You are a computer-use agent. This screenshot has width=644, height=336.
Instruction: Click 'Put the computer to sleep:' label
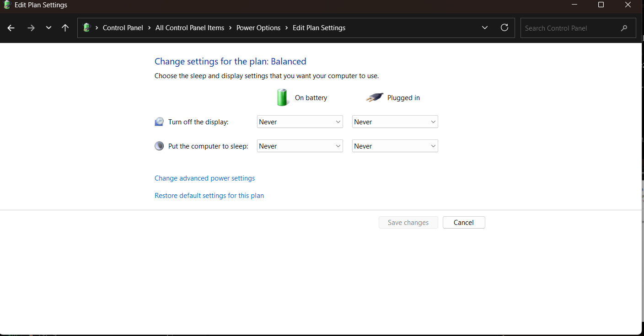(x=208, y=146)
